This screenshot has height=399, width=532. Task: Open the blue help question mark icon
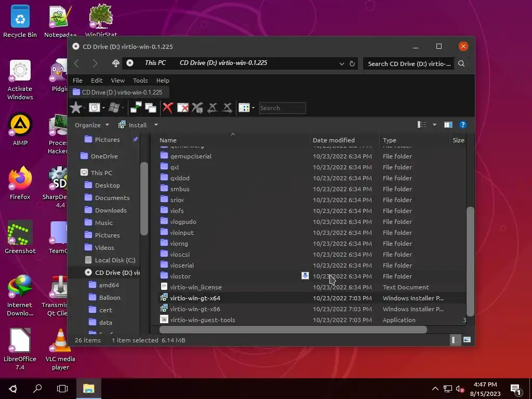point(462,125)
